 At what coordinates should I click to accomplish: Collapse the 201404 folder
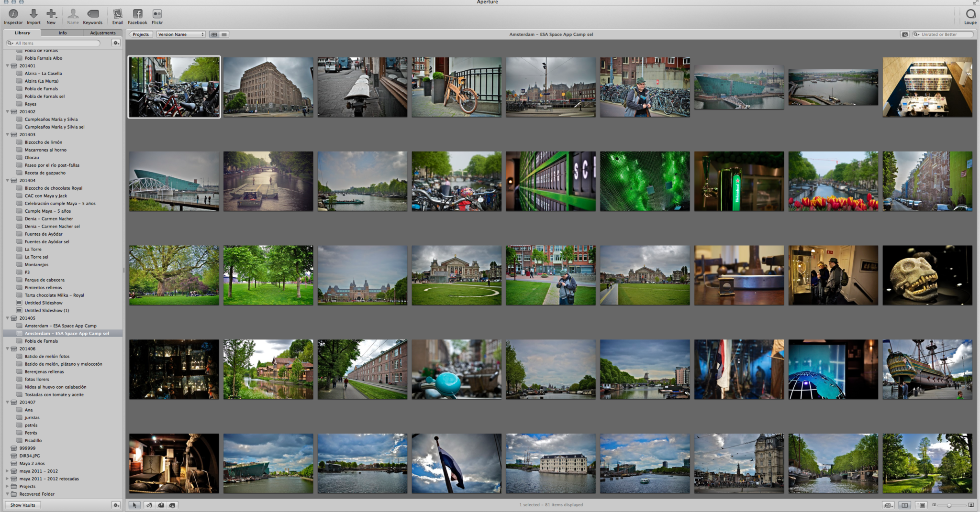click(x=8, y=181)
